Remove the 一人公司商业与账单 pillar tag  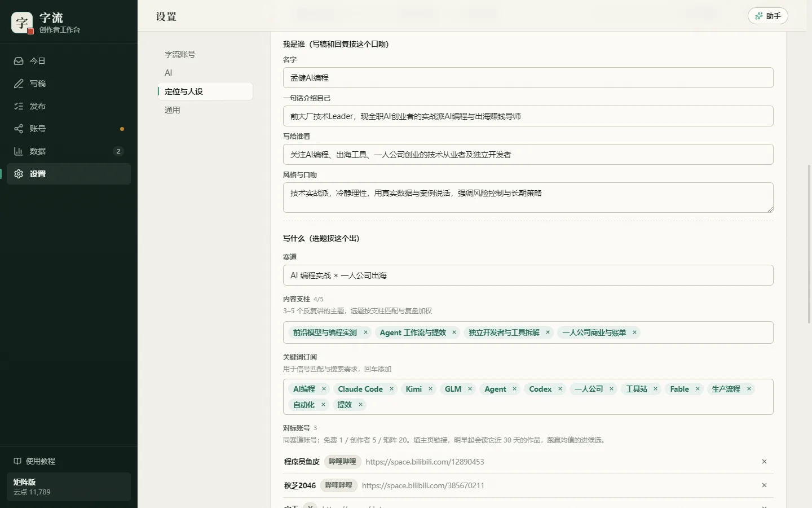click(x=634, y=332)
